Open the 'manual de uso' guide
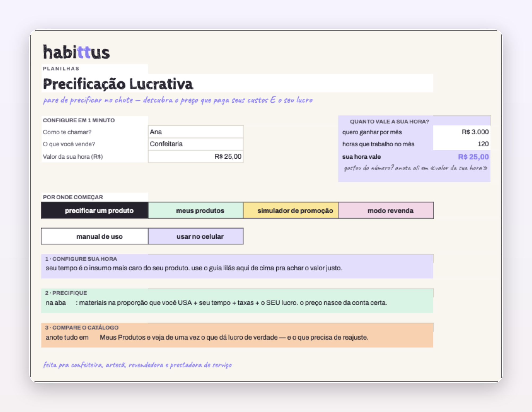 tap(95, 236)
